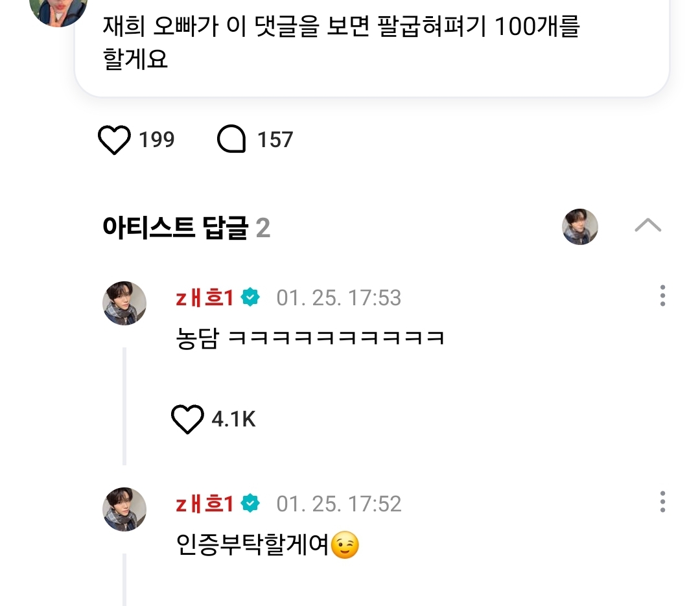Tap the 4.1K like count
700x606 pixels.
[233, 419]
